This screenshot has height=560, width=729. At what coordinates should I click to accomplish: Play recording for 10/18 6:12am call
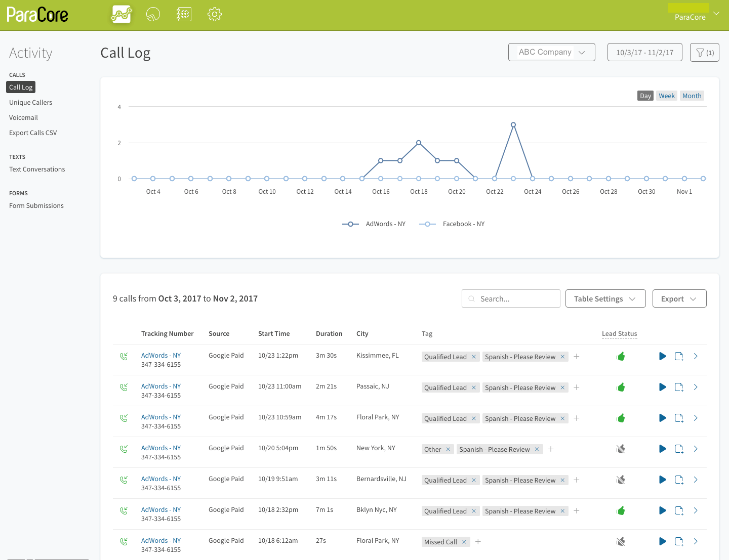coord(663,541)
